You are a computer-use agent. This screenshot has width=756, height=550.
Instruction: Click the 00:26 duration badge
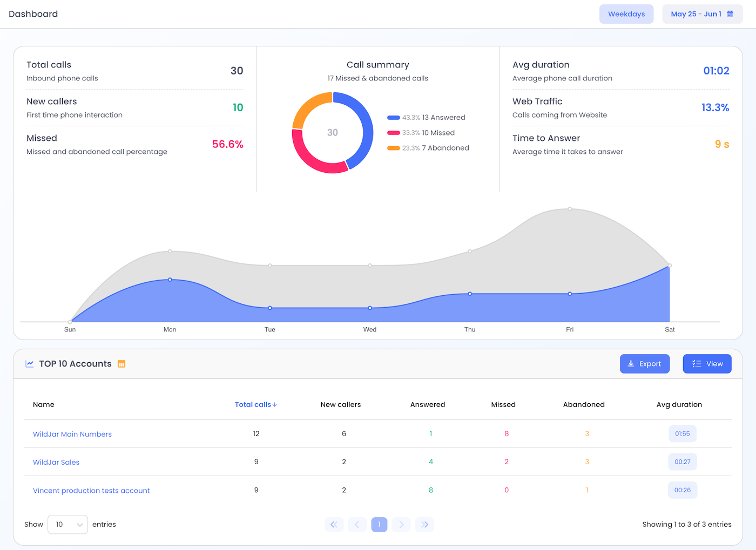683,490
